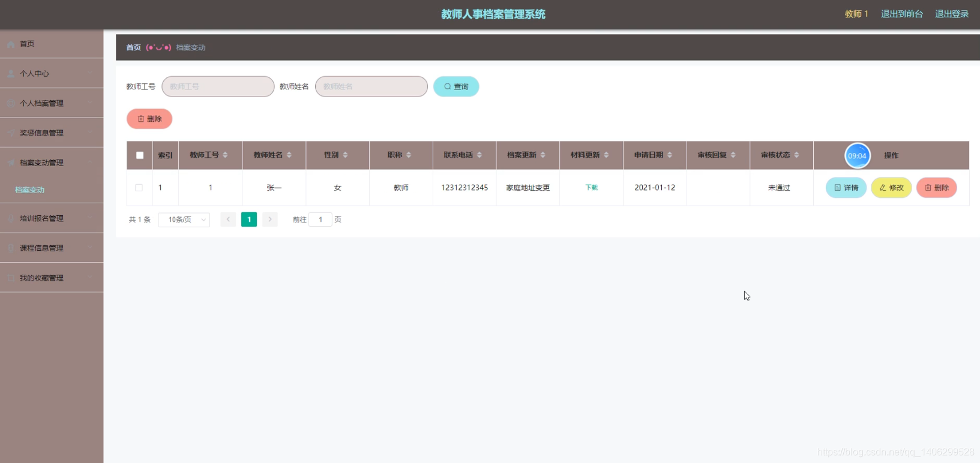Click 退出登录 in the top bar

click(x=952, y=14)
